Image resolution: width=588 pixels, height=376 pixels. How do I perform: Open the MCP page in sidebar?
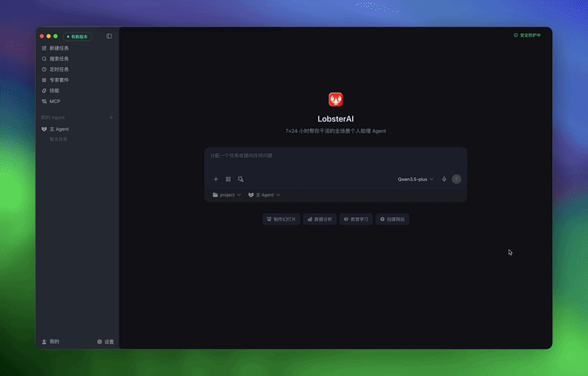[51, 102]
